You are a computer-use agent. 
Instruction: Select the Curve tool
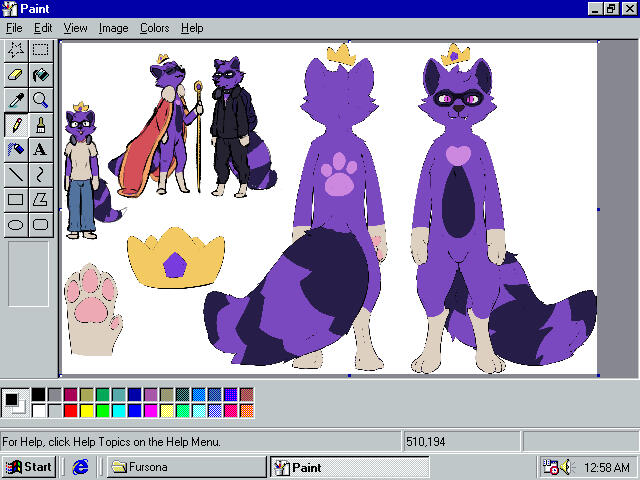[40, 174]
